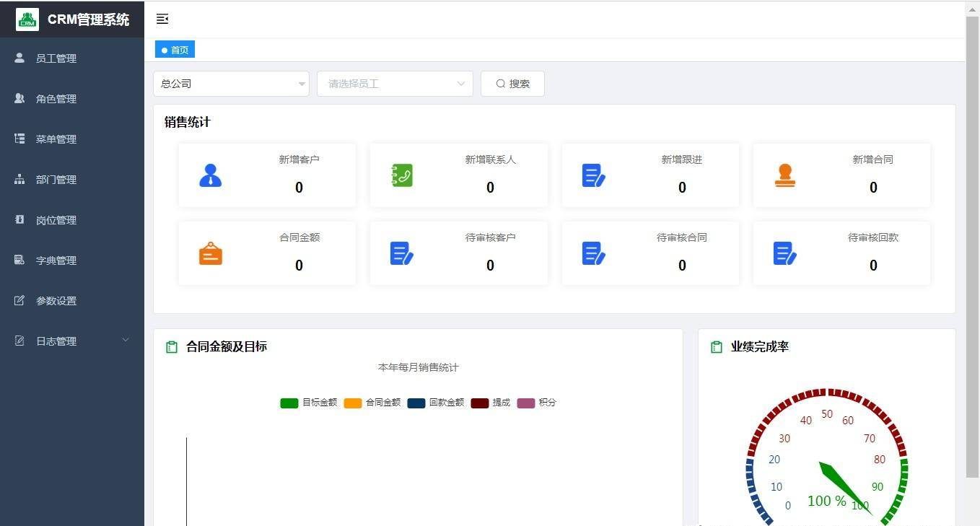Click the 待审核合同 label
This screenshot has height=526, width=980.
[x=681, y=237]
